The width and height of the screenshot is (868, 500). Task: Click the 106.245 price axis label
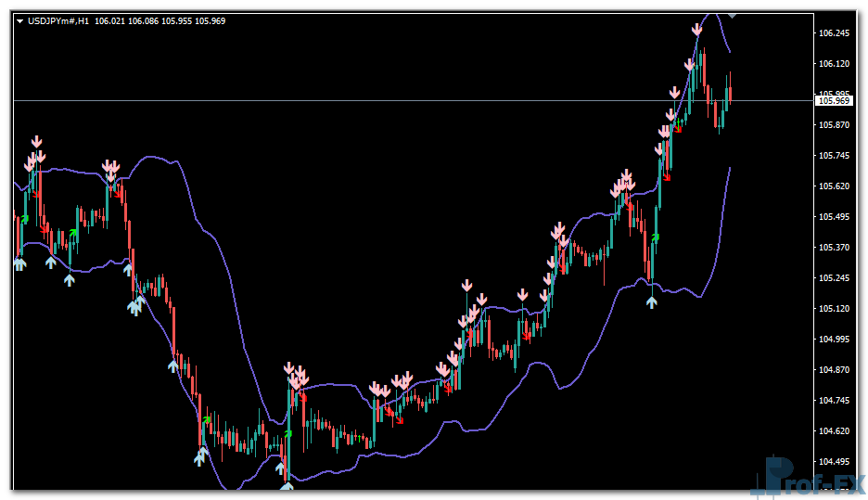(x=835, y=33)
